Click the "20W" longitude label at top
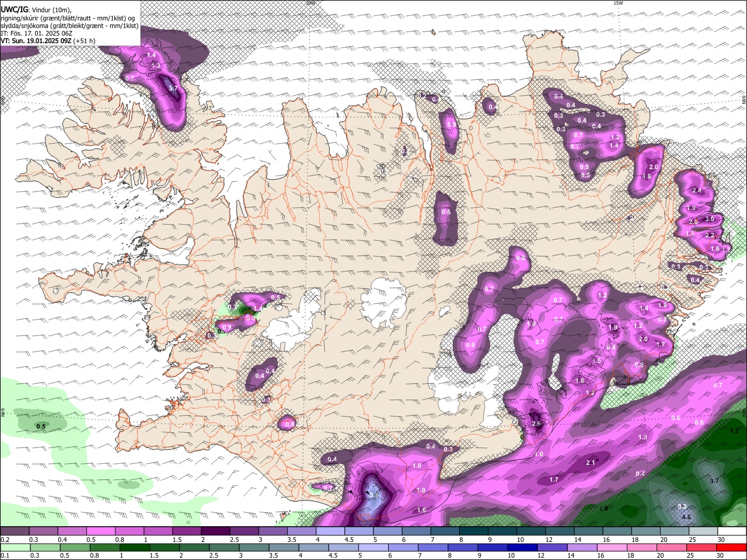The image size is (747, 560). pos(310,3)
